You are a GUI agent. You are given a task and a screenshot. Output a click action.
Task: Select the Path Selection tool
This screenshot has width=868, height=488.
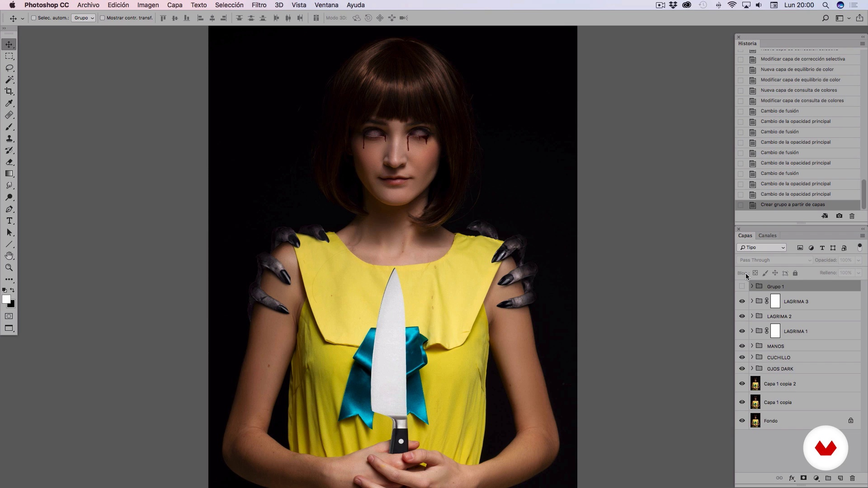click(x=9, y=233)
